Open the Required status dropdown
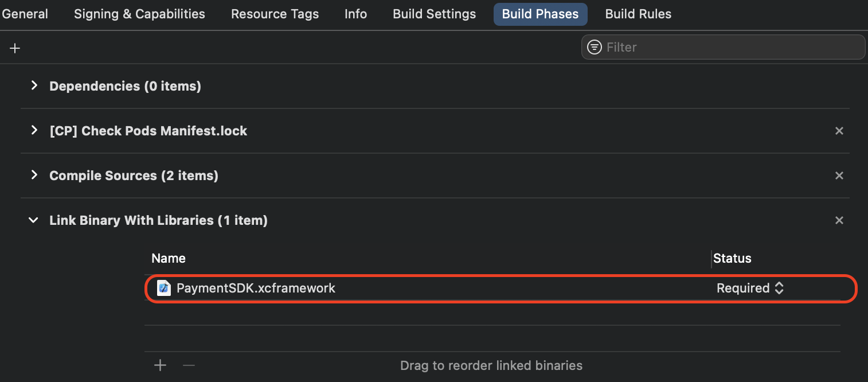Screen dimensions: 868x382 click(x=750, y=288)
